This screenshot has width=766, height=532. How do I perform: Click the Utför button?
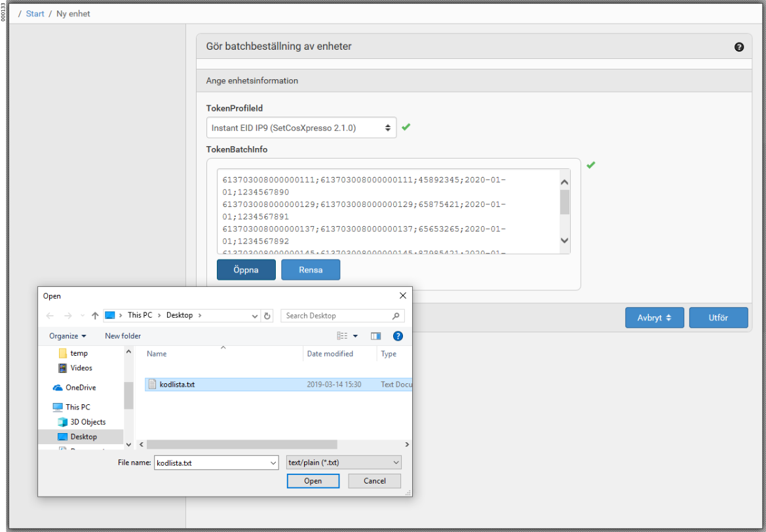coord(718,318)
